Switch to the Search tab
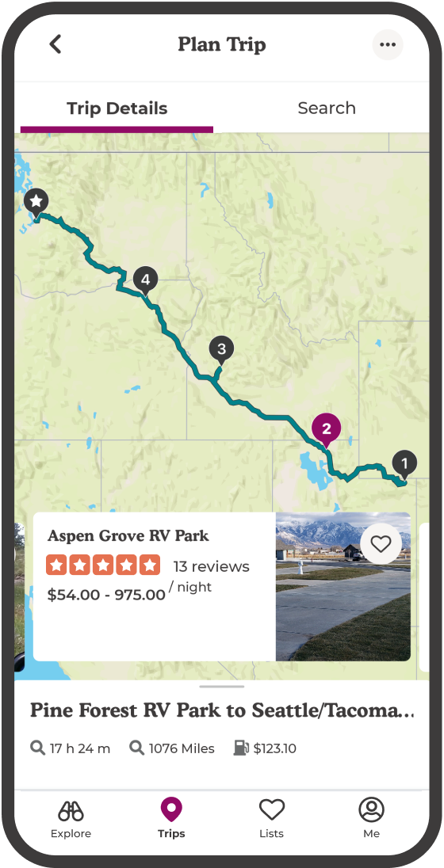The width and height of the screenshot is (444, 868). coord(327,108)
